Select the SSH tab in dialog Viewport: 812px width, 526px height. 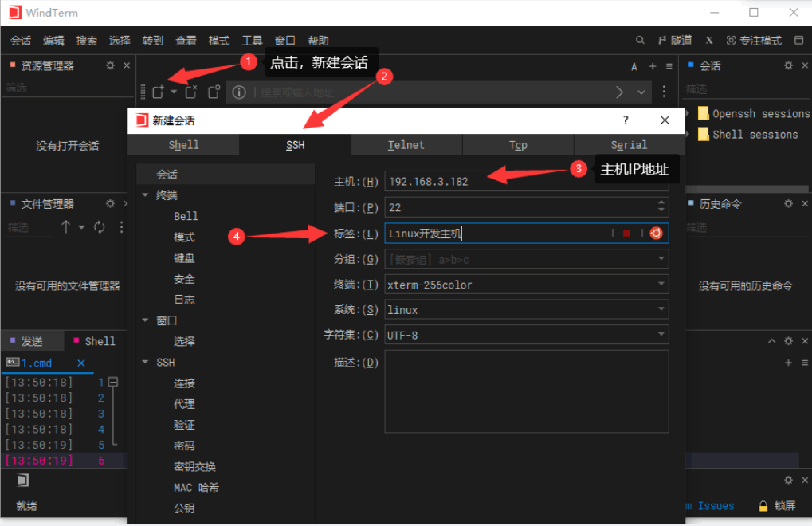click(x=295, y=145)
